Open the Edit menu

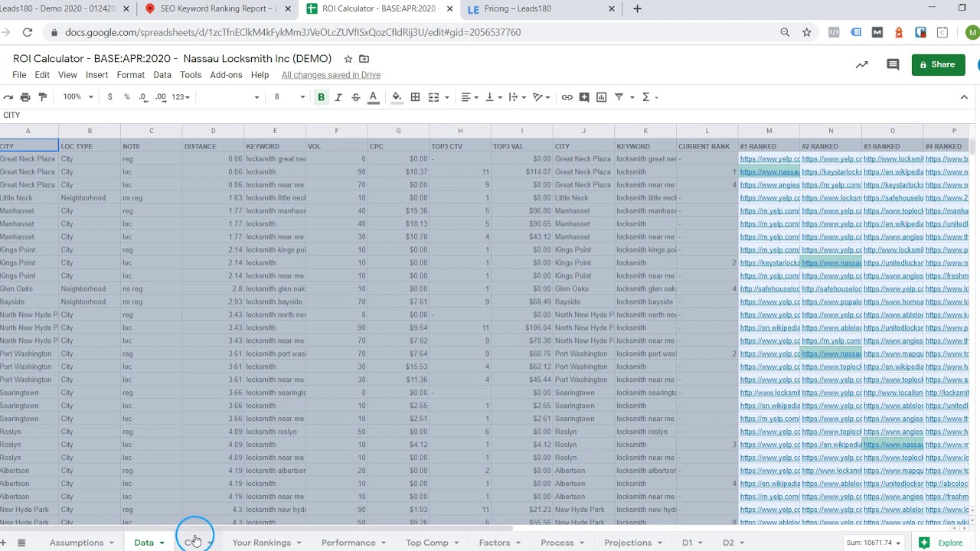[42, 75]
